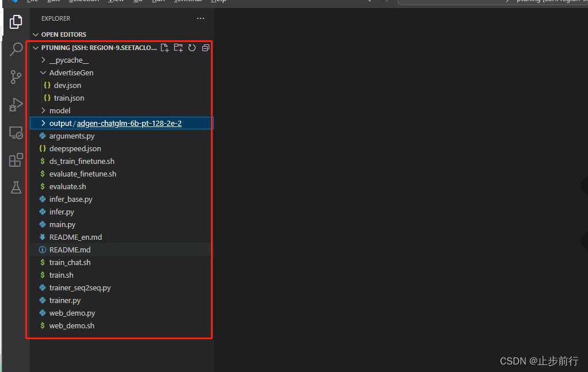Open the Search view icon
The width and height of the screenshot is (588, 372).
coord(16,49)
